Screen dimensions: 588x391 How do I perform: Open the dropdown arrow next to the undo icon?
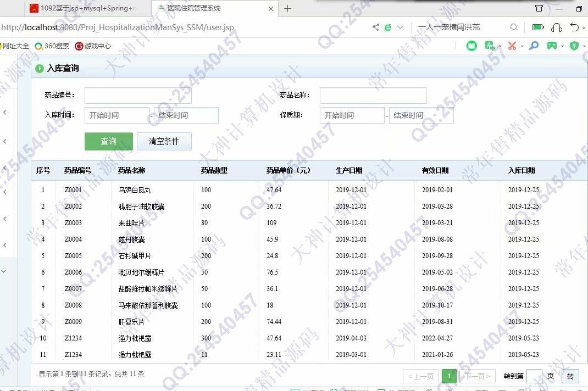click(585, 27)
